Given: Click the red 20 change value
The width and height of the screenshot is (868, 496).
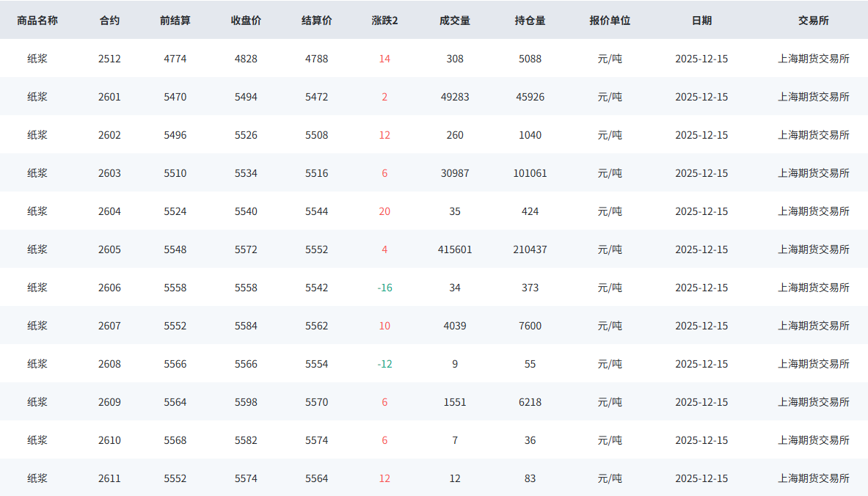Looking at the screenshot, I should [x=384, y=211].
